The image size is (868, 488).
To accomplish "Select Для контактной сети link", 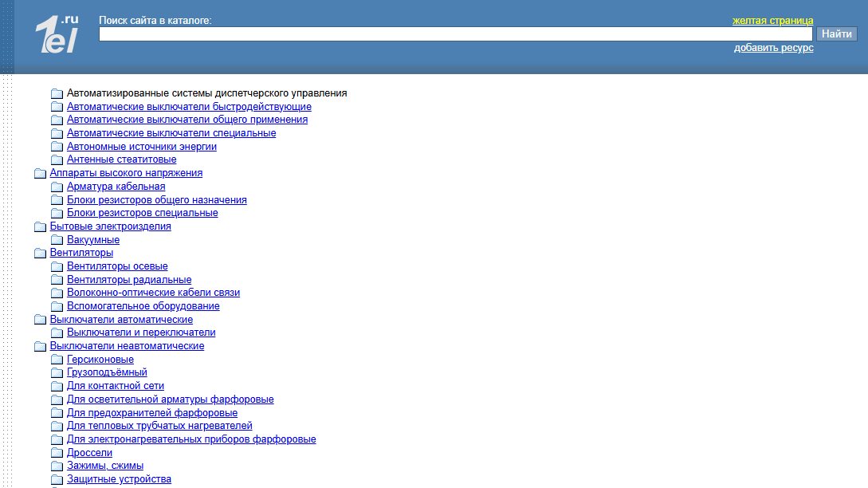I will point(116,386).
